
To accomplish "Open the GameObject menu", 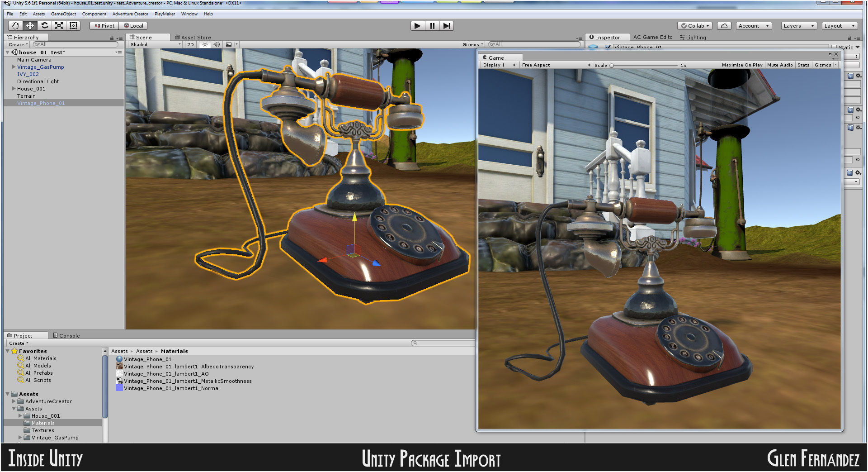I will [x=63, y=14].
